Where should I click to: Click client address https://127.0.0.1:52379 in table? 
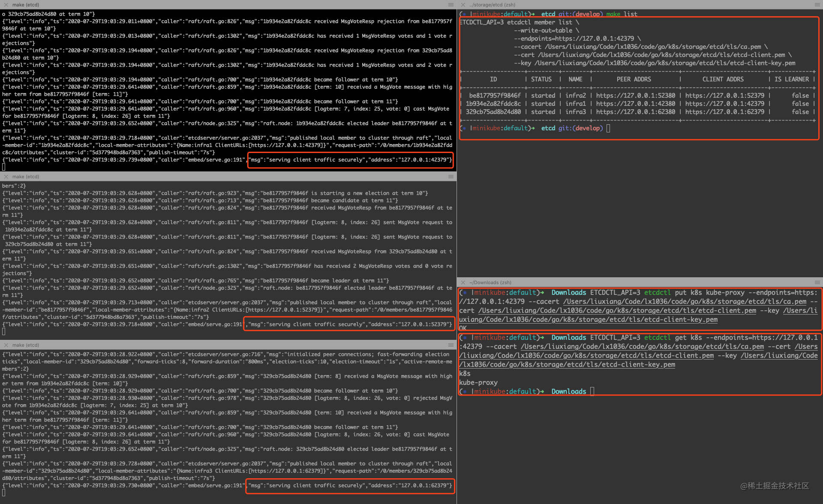point(724,96)
